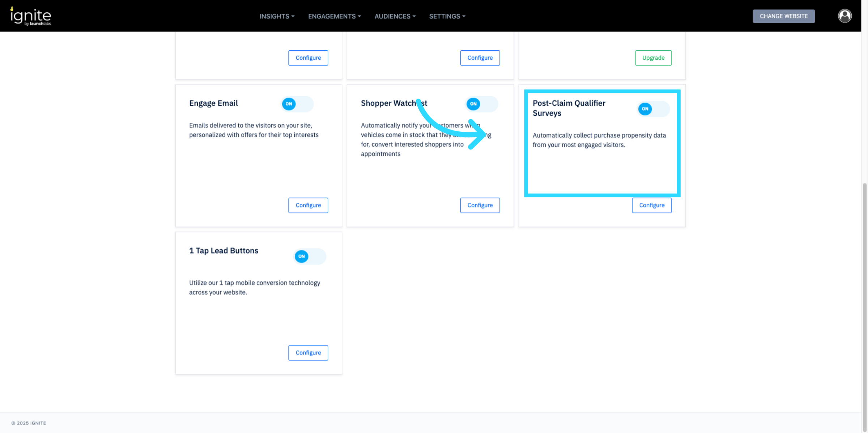Click the top-middle card's Configure button
Viewport: 868px width, 433px height.
(x=480, y=58)
